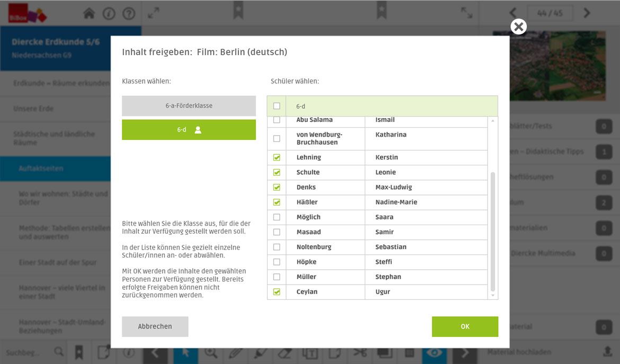
Task: Uncheck Ugur Ceylan's checkbox
Action: tap(277, 292)
